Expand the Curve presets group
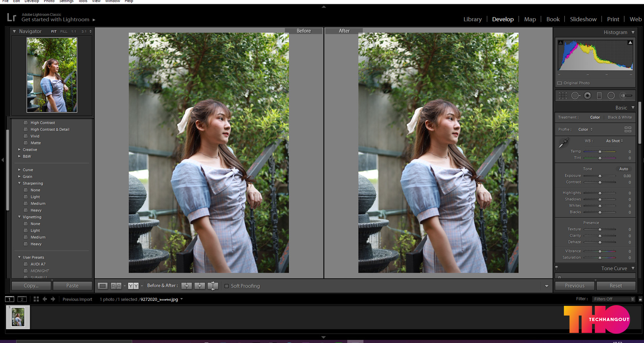 (x=19, y=170)
